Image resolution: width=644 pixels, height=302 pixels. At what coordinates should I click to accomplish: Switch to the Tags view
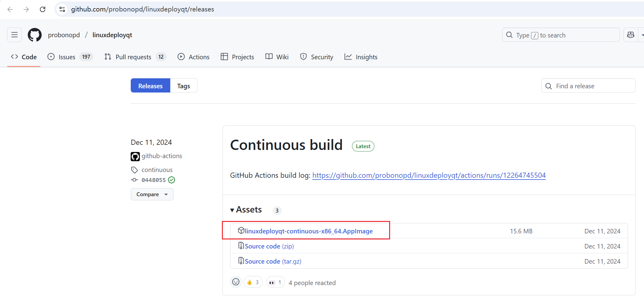point(184,86)
